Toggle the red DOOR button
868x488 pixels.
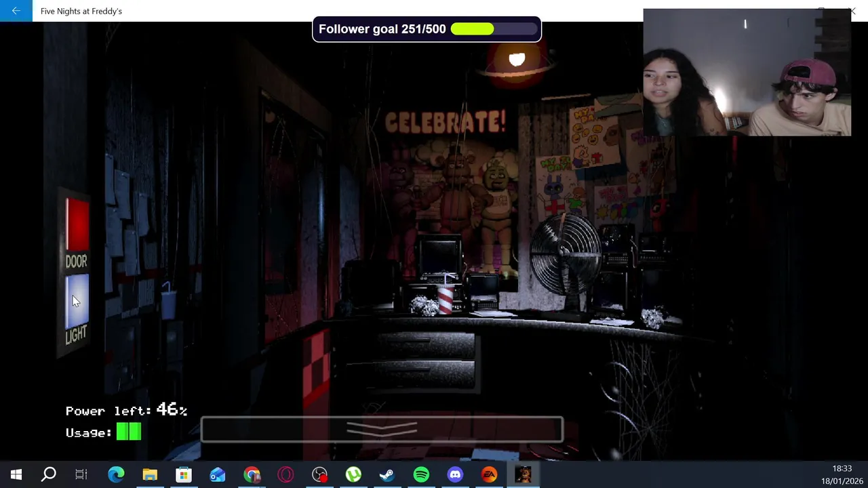pos(77,226)
